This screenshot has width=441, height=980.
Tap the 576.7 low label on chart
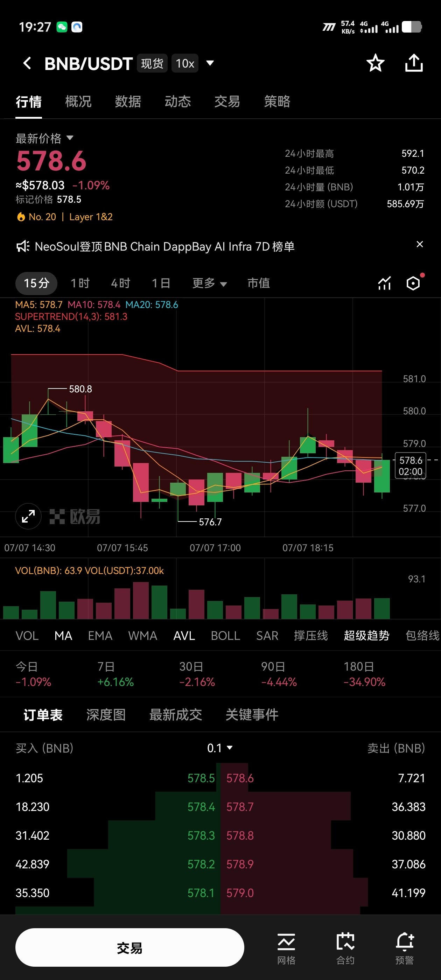click(210, 521)
